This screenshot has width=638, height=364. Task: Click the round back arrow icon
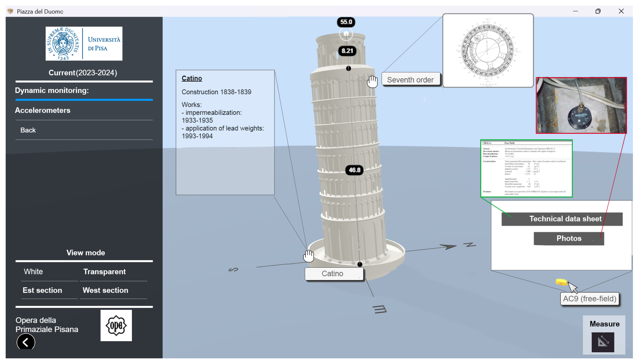click(26, 342)
